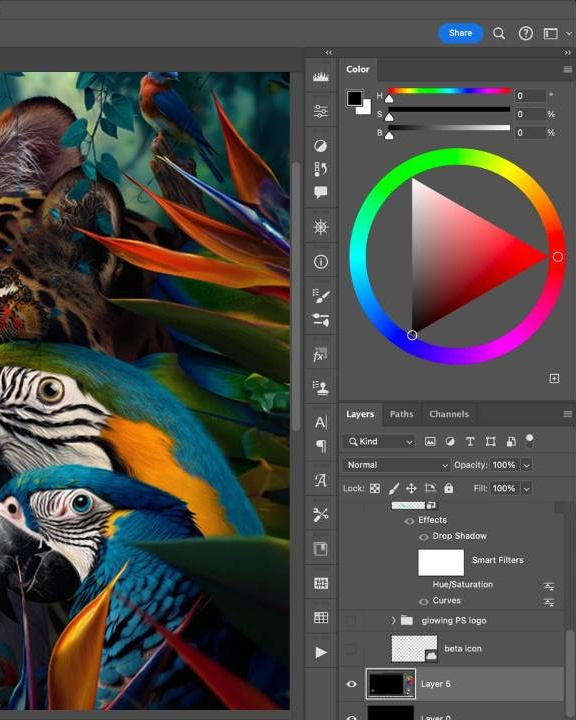The width and height of the screenshot is (576, 720).
Task: Open the Brushes panel icon
Action: tap(321, 296)
